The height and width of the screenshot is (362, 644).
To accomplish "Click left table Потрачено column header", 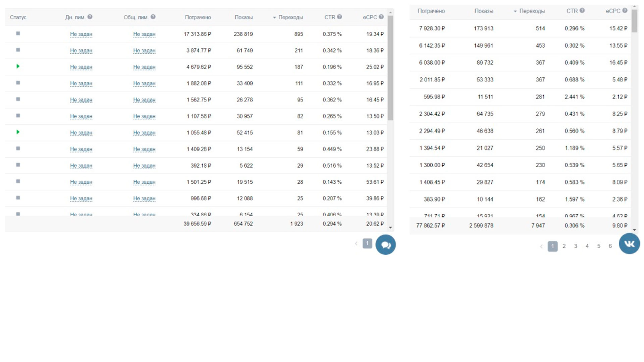I will tap(198, 17).
